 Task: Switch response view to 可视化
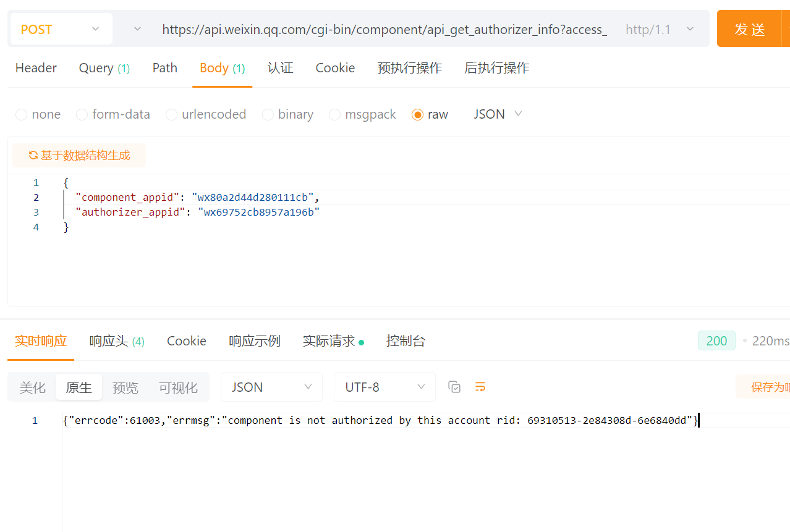[x=178, y=387]
